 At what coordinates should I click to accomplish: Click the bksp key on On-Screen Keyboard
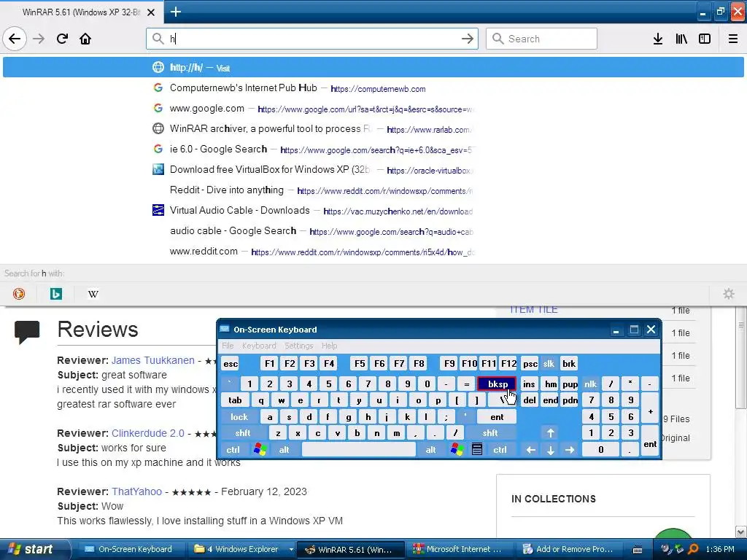coord(496,384)
